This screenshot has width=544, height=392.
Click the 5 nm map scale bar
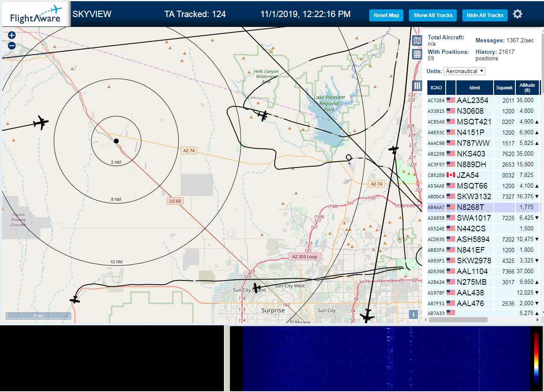(38, 316)
